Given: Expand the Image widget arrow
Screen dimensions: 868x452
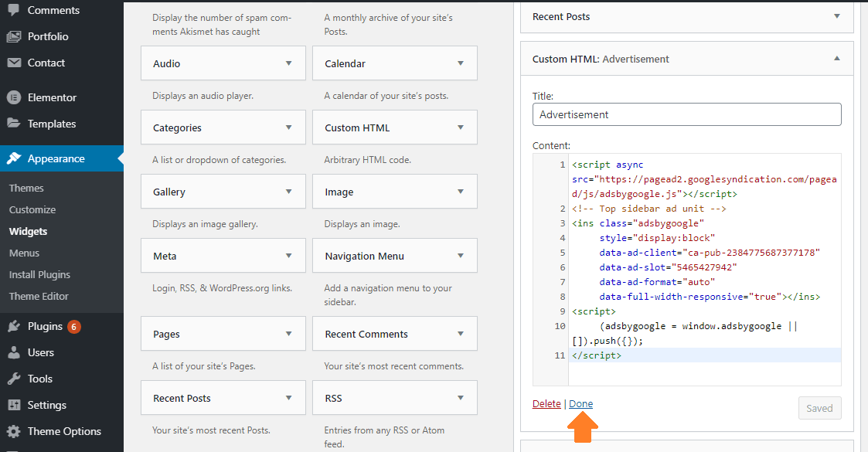Looking at the screenshot, I should pos(461,192).
